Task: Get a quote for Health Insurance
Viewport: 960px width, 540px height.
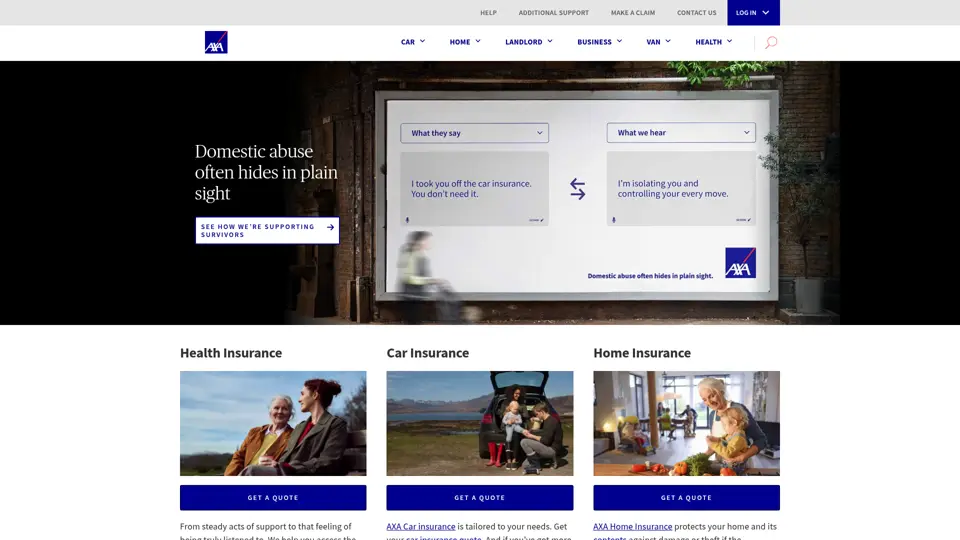Action: [x=273, y=498]
